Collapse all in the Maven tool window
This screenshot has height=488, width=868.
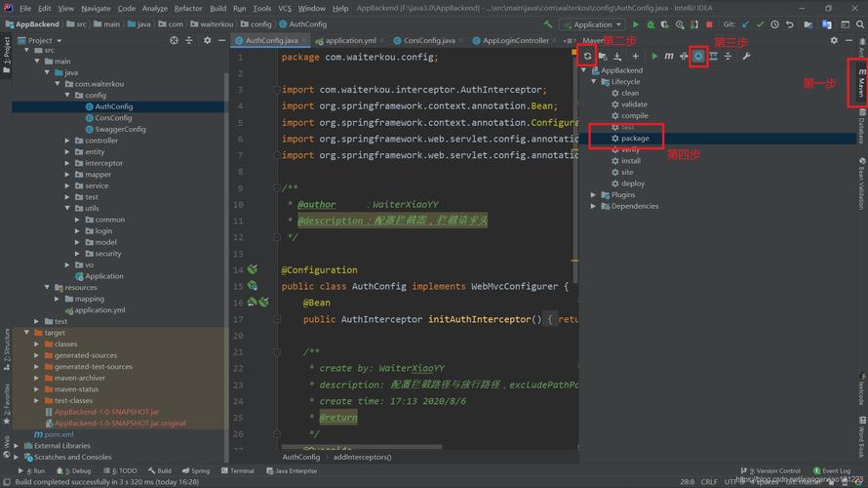tap(728, 56)
